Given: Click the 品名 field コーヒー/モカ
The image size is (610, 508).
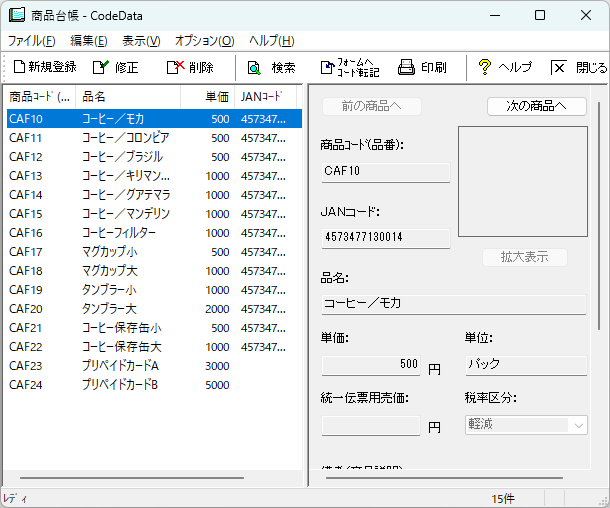Looking at the screenshot, I should pyautogui.click(x=454, y=304).
